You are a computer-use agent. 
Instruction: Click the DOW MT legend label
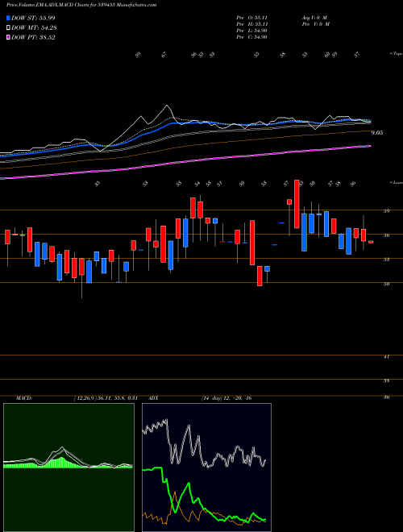tap(33, 27)
